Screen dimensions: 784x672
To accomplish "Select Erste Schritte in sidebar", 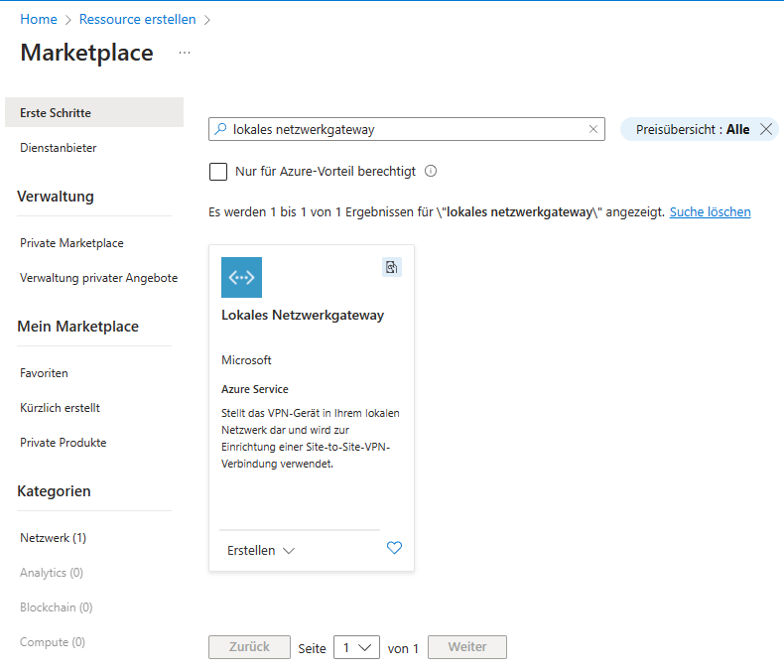I will pos(94,112).
